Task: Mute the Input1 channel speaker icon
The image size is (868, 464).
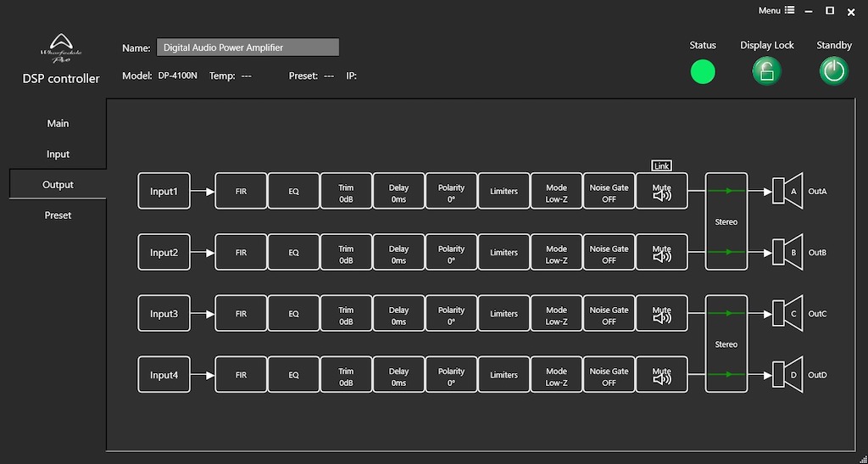Action: pyautogui.click(x=661, y=196)
